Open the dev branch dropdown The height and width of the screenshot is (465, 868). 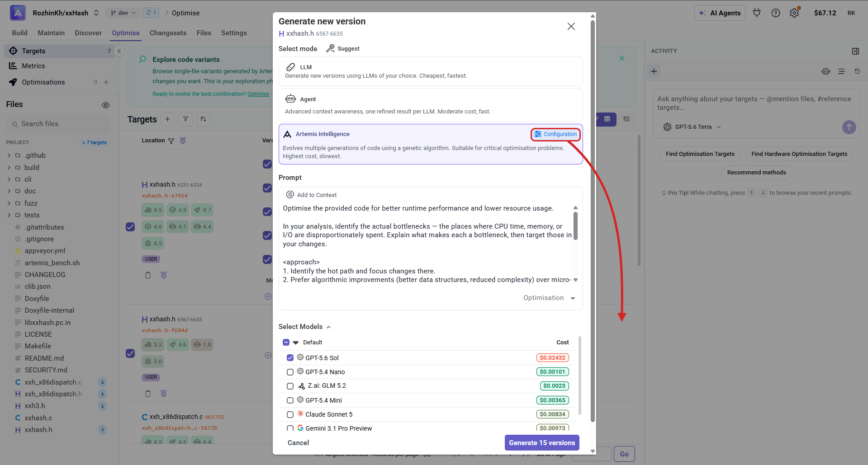pos(123,13)
